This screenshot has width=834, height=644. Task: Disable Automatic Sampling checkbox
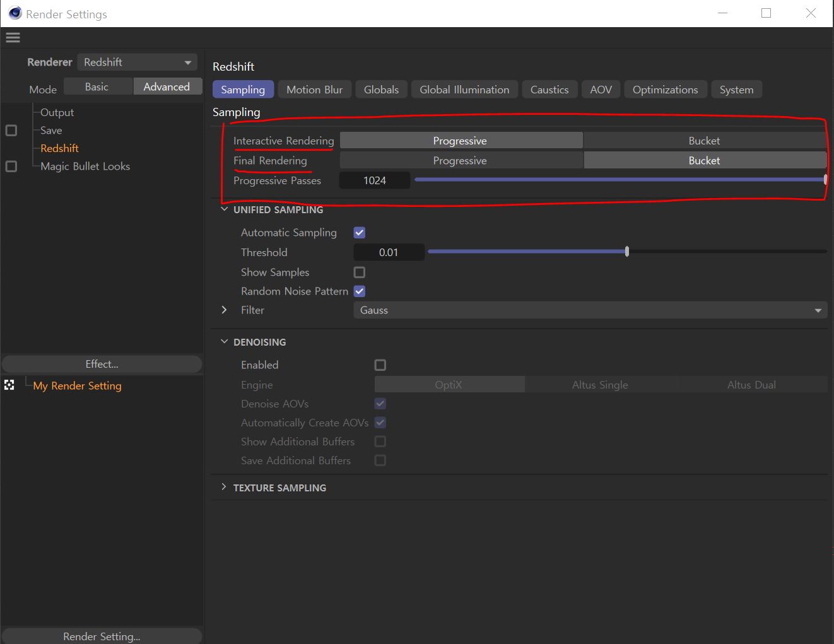(x=360, y=233)
